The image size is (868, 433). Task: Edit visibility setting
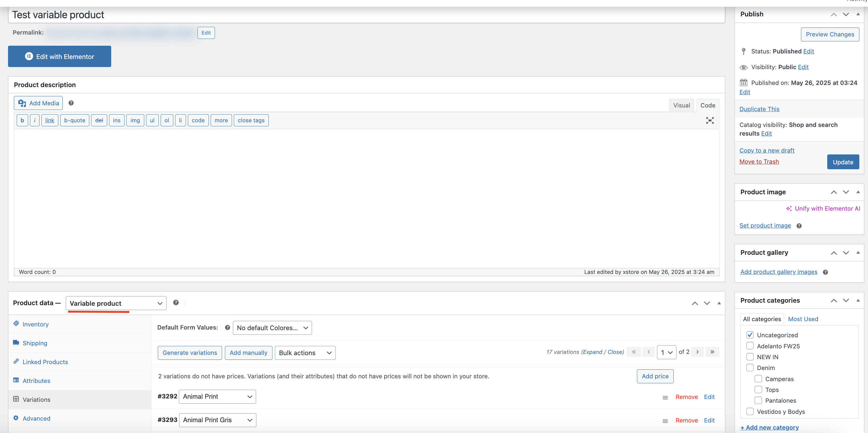coord(803,67)
